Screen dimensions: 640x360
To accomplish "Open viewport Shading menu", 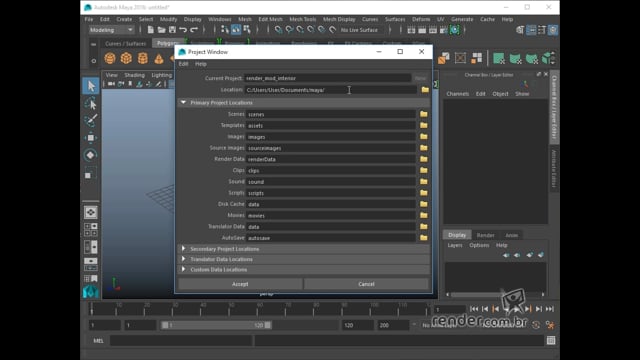I will click(x=134, y=75).
